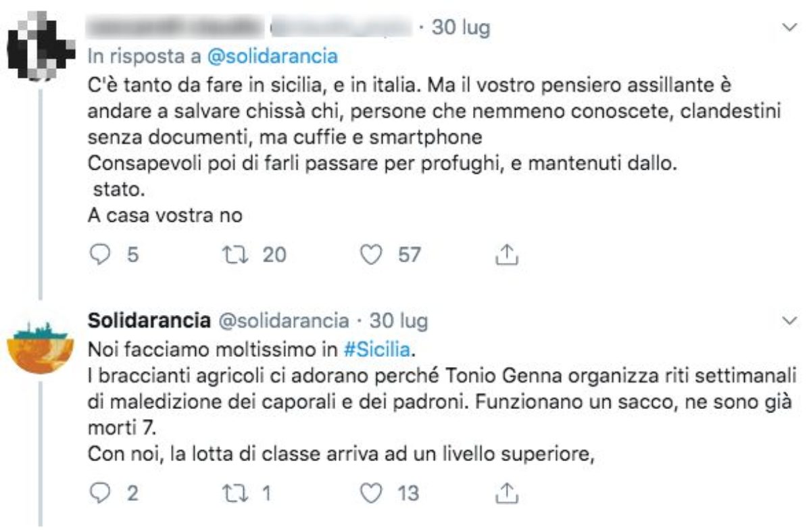Screen dimensions: 811x532
Task: Share the first tweet
Action: click(506, 255)
